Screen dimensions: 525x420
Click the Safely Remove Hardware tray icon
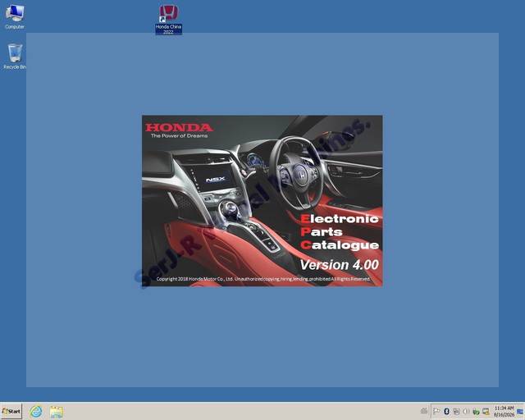(x=476, y=411)
